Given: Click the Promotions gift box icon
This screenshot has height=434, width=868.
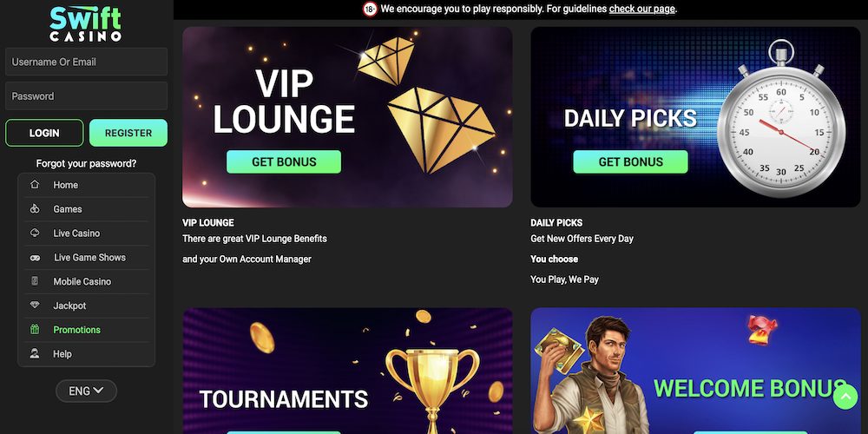Looking at the screenshot, I should (35, 329).
